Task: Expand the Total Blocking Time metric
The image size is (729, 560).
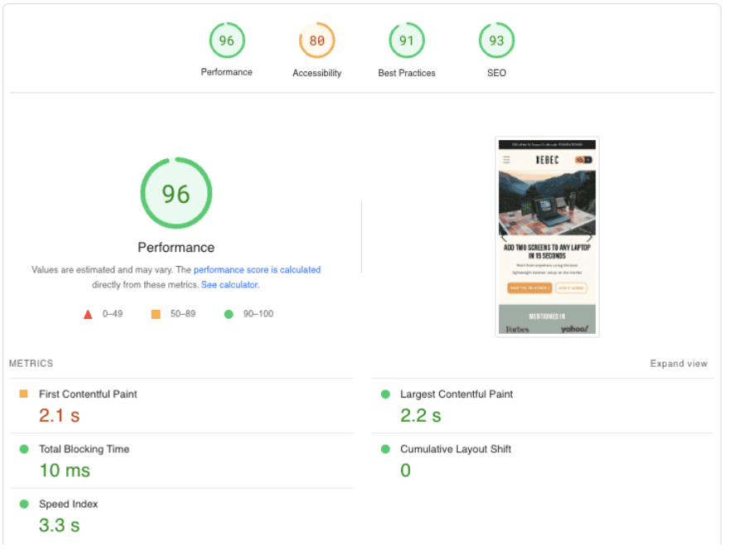Action: 84,449
